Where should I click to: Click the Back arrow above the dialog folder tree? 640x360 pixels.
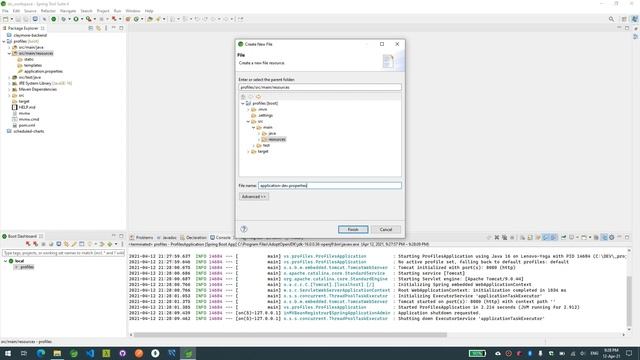[251, 97]
